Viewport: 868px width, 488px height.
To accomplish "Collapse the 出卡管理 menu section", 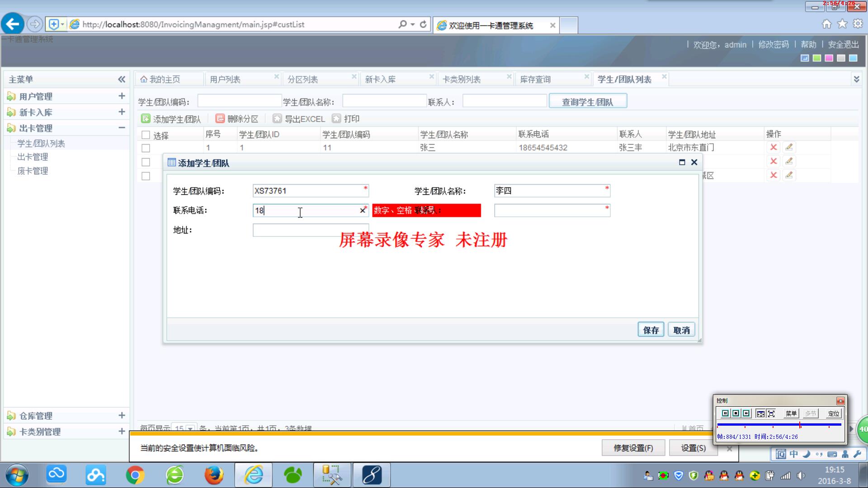I will click(122, 127).
